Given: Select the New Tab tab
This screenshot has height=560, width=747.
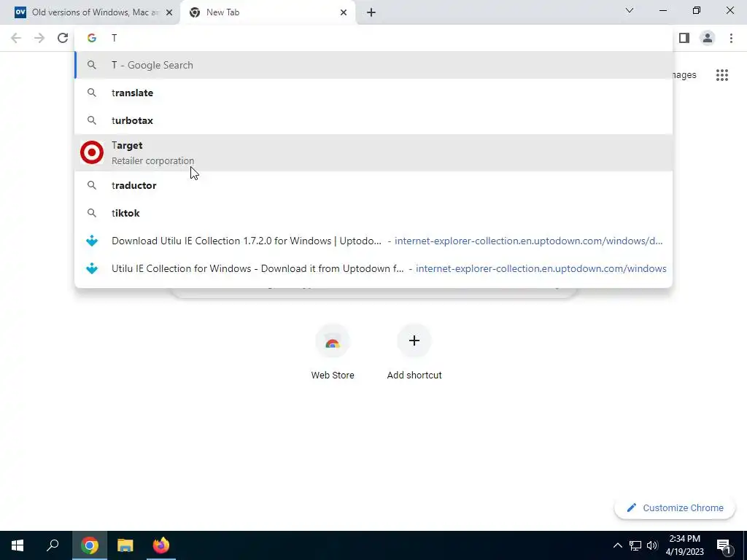Looking at the screenshot, I should click(x=267, y=12).
